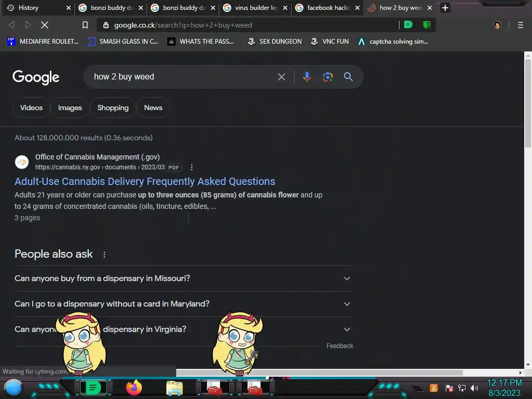Open the file explorer taskbar icon
Viewport: 532px width, 399px height.
click(175, 388)
